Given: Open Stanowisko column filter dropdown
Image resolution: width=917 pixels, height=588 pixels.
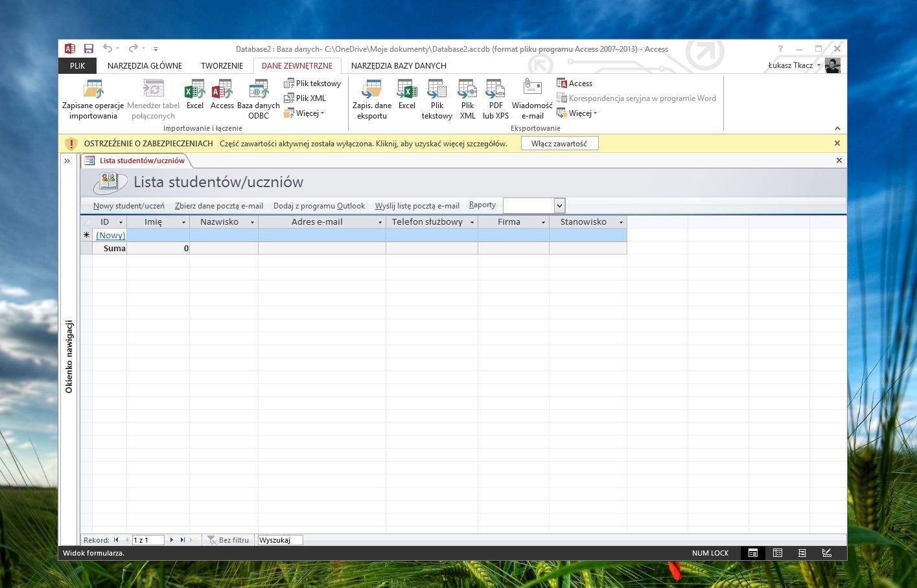Looking at the screenshot, I should point(621,222).
